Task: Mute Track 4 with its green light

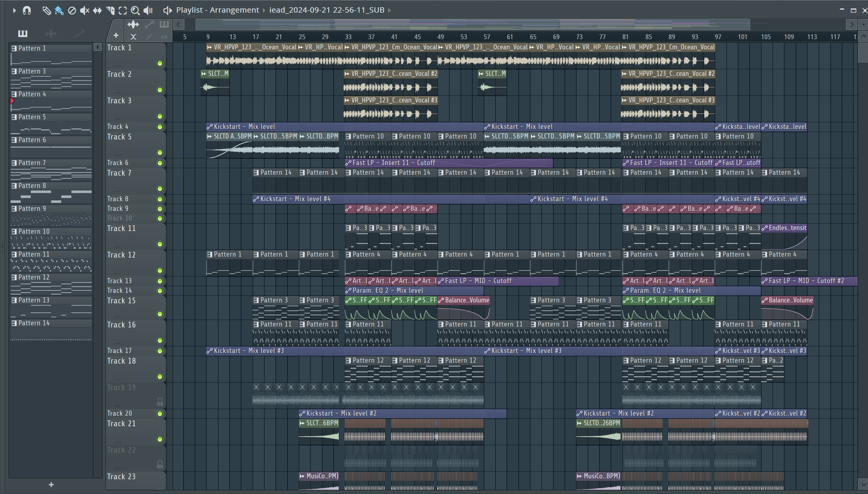Action: coord(160,127)
